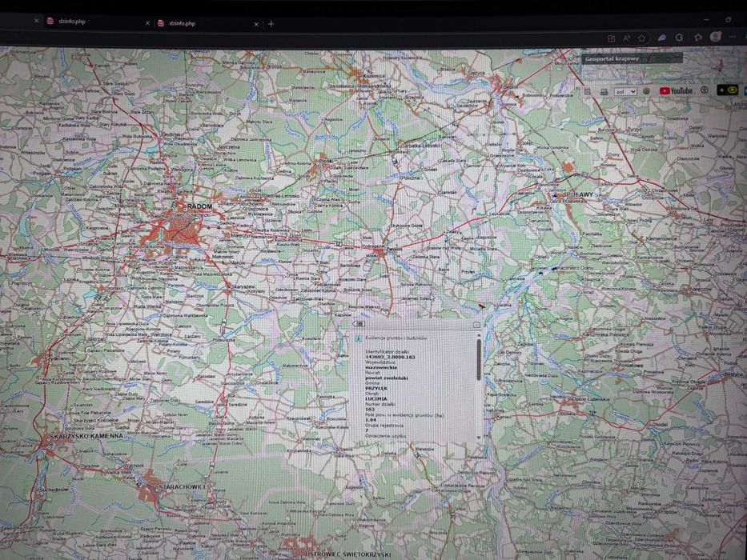747x560 pixels.
Task: Select the 'powiat zwoleński' value
Action: pos(387,378)
